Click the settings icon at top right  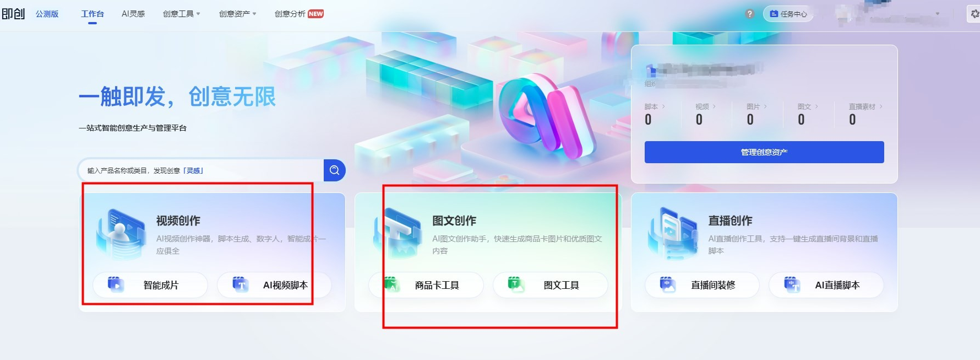974,14
